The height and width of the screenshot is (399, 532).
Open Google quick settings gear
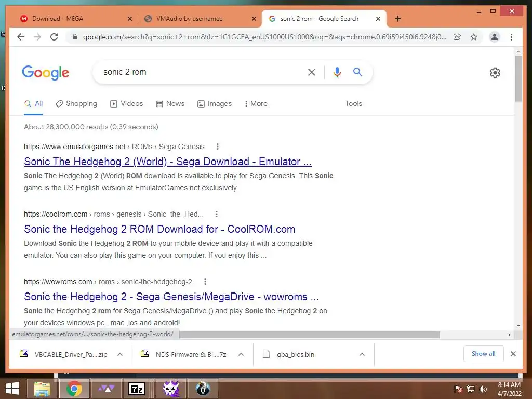495,73
